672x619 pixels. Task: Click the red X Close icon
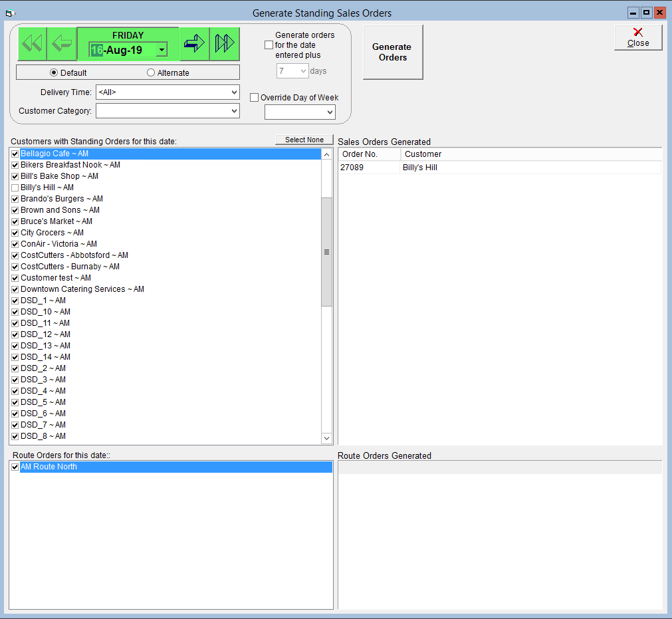coord(637,32)
